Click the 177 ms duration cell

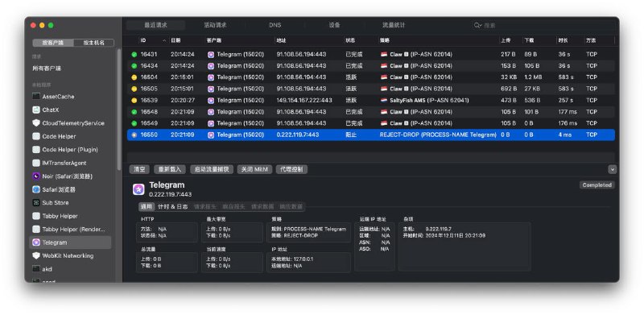coord(568,112)
